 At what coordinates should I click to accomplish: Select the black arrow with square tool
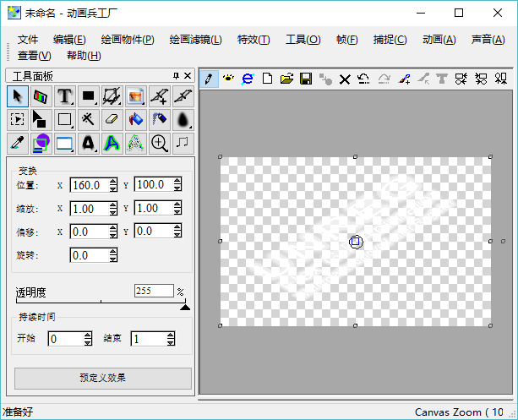point(41,120)
